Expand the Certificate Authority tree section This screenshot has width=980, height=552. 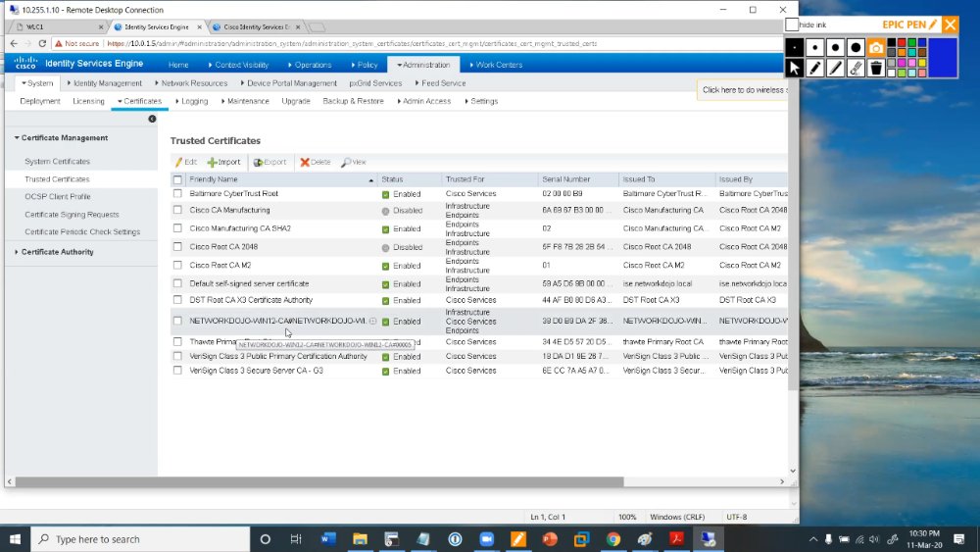17,252
